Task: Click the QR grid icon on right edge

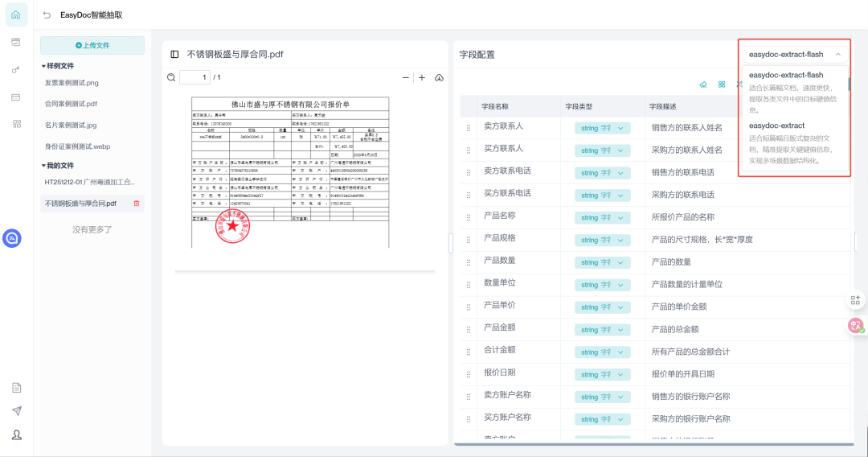Action: click(855, 300)
